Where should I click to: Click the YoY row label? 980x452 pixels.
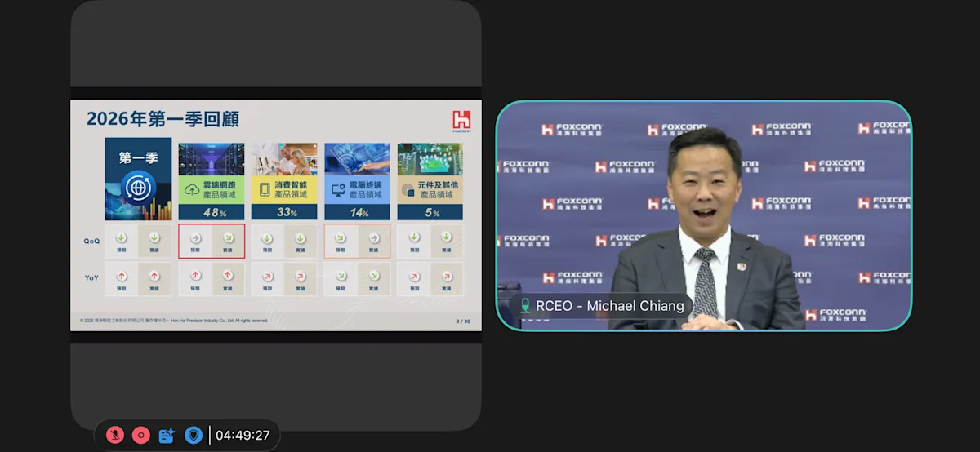click(x=91, y=278)
